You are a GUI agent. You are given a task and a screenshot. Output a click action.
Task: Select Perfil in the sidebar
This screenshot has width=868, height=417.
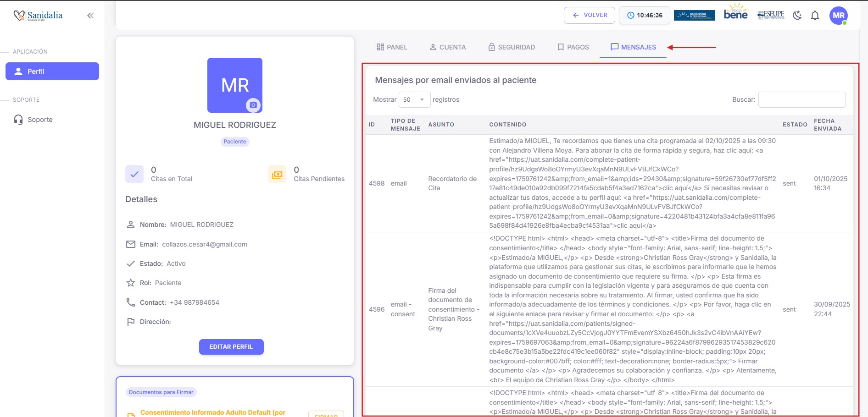(52, 71)
